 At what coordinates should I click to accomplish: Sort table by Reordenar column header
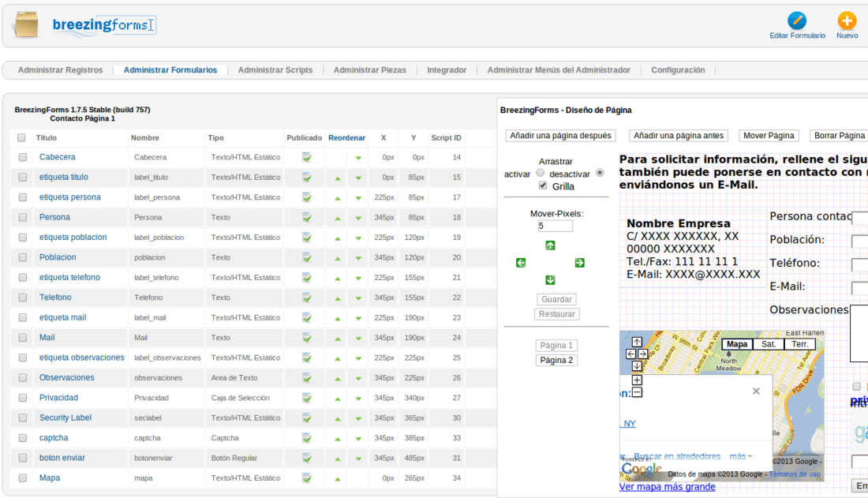[346, 138]
